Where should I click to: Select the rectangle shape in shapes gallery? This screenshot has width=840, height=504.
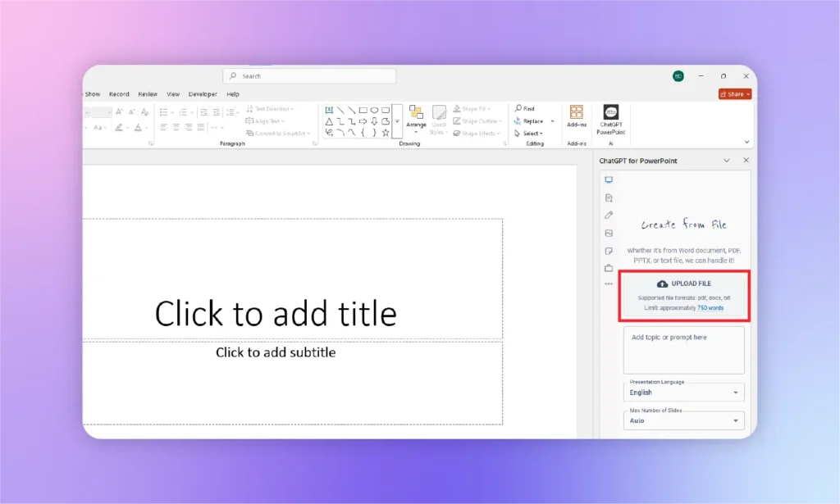(363, 110)
